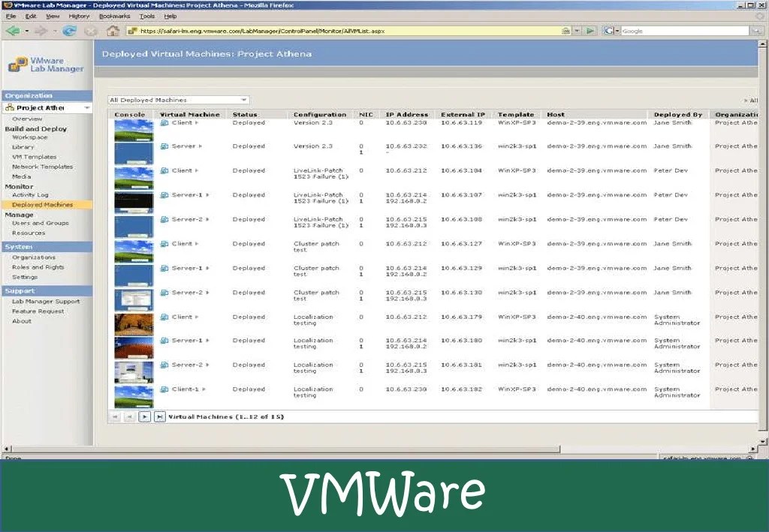Open Settings under System

[x=25, y=277]
